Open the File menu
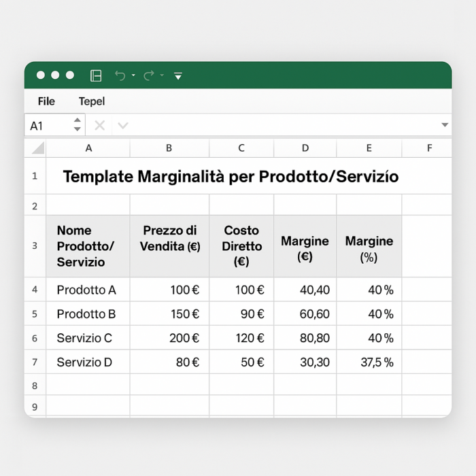 (46, 101)
